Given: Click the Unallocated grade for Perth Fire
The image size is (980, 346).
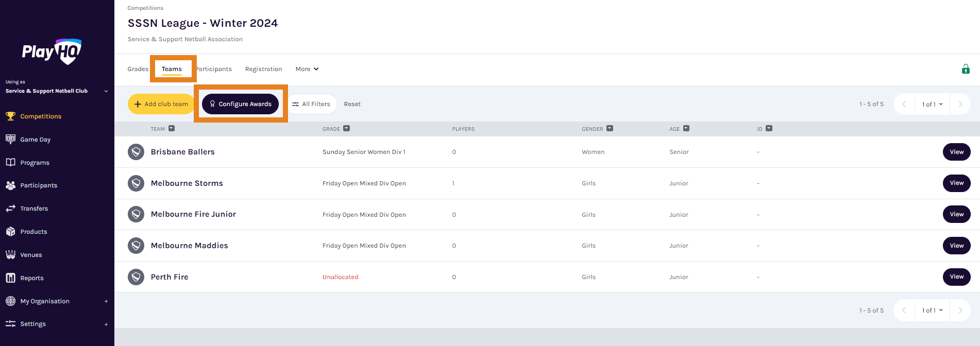Looking at the screenshot, I should coord(340,277).
